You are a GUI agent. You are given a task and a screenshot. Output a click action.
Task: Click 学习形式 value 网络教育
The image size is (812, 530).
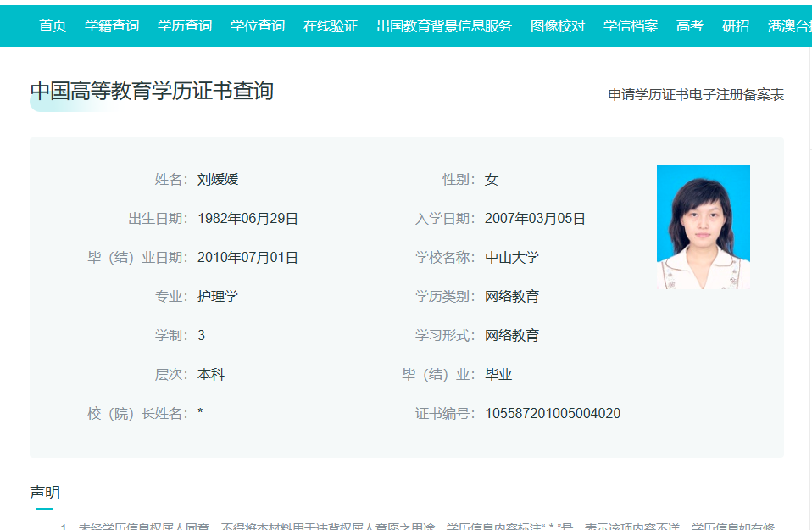pos(512,335)
